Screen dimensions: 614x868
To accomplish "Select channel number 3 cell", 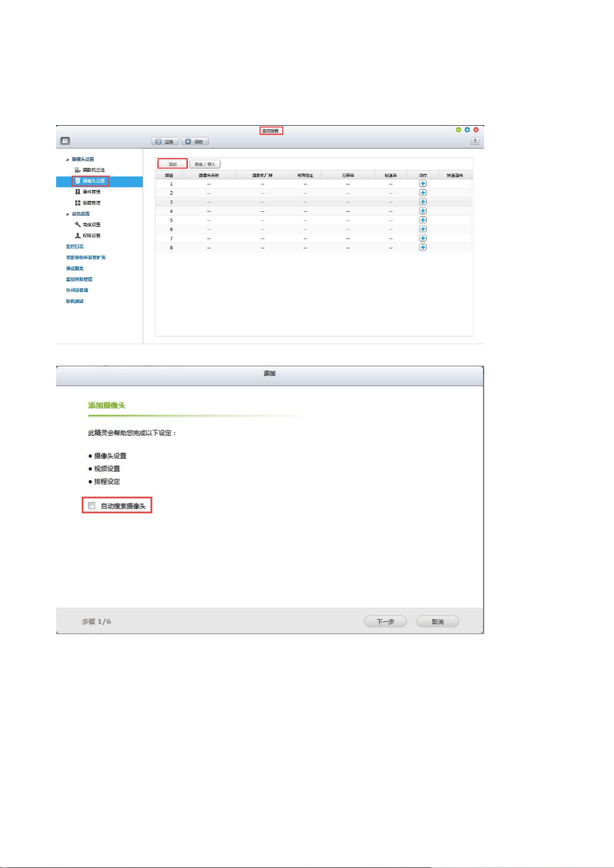I will coord(168,202).
